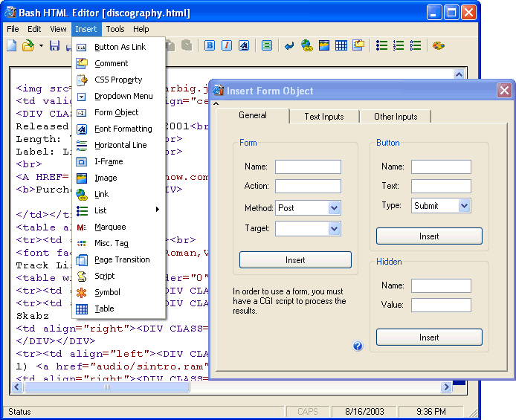Open the form Target dropdown
This screenshot has height=420, width=516.
click(334, 229)
